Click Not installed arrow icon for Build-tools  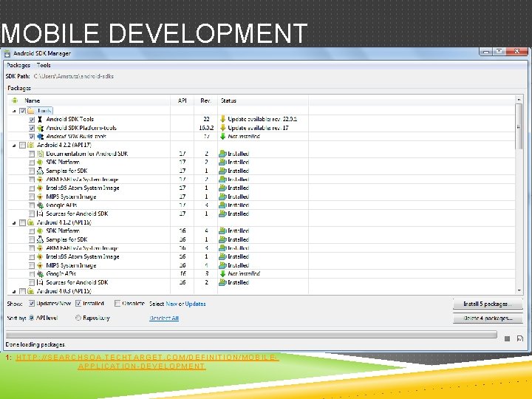coord(223,137)
